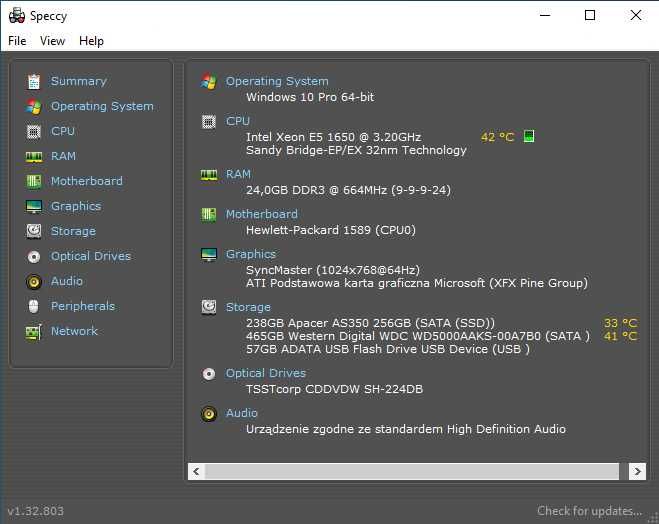Click the Operating System heading link
The image size is (659, 524).
pyautogui.click(x=277, y=81)
